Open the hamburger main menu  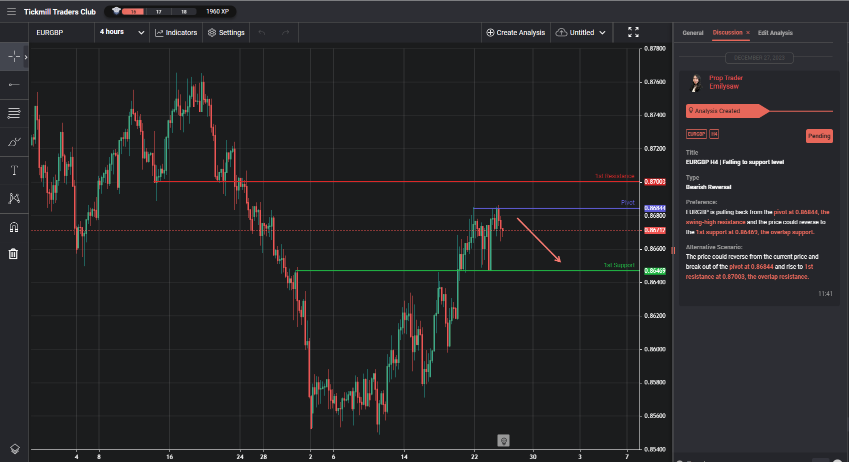(x=11, y=11)
